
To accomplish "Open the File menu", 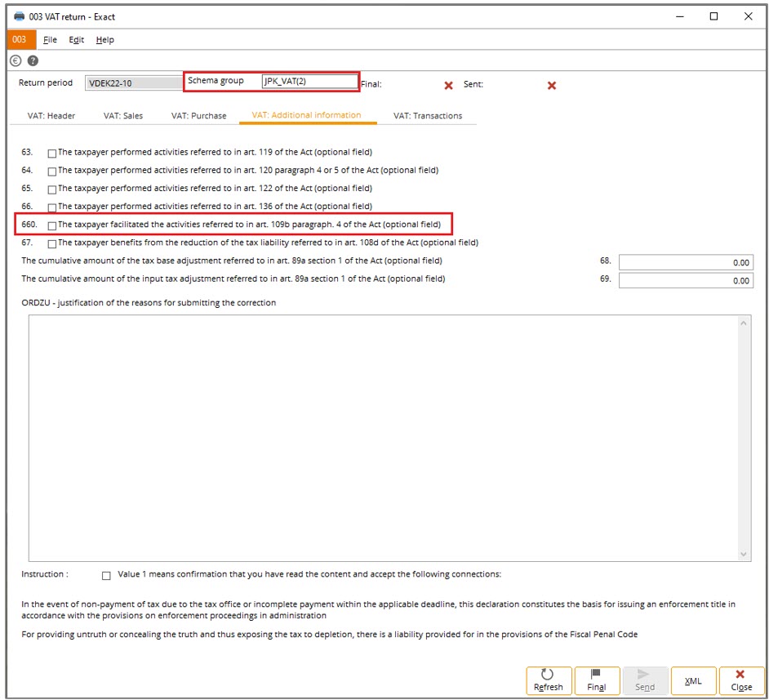I will (50, 40).
